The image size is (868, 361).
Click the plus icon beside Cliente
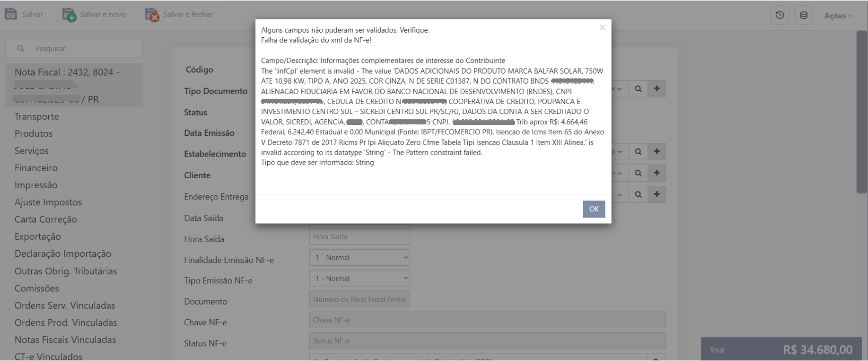tap(657, 173)
